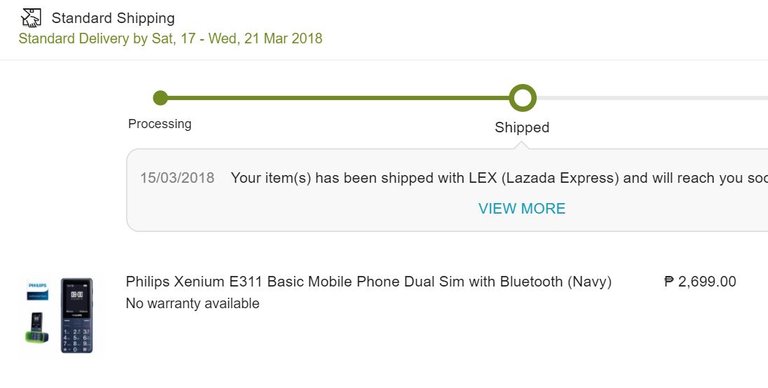Image resolution: width=768 pixels, height=388 pixels.
Task: Click the Philips logo in product image
Action: point(37,285)
